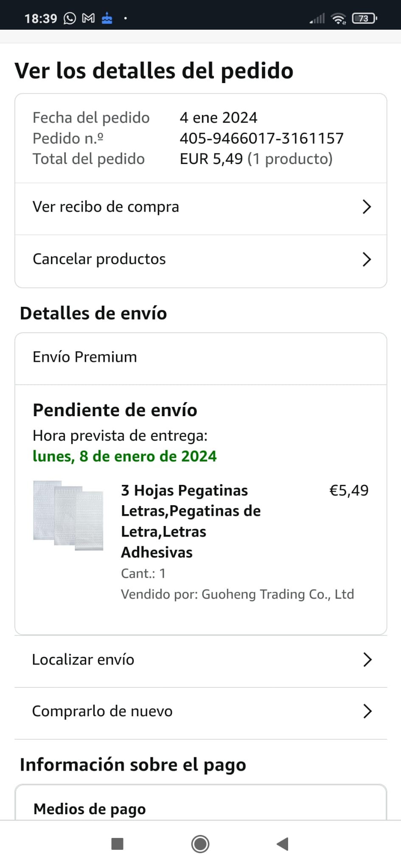Tap the Android home circle button
The image size is (401, 868).
tap(200, 844)
